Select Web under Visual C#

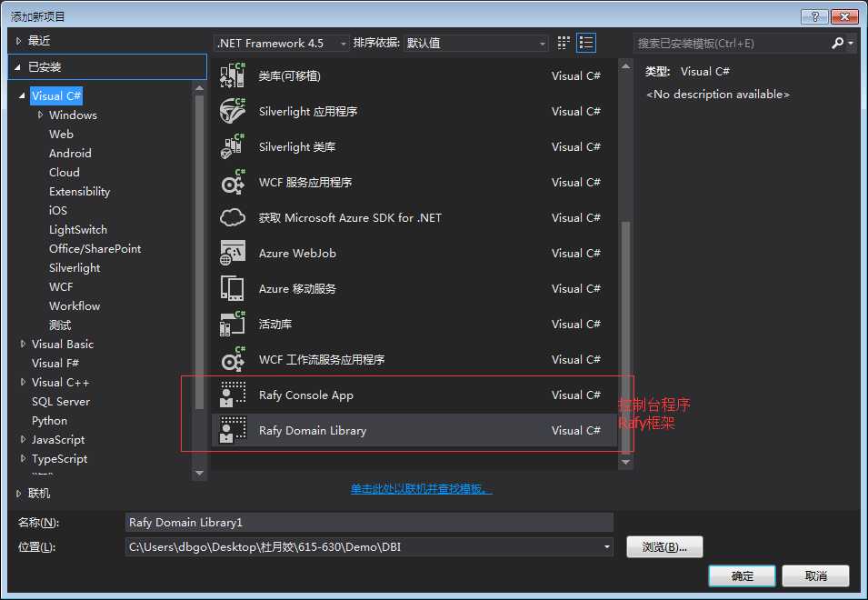coord(61,134)
